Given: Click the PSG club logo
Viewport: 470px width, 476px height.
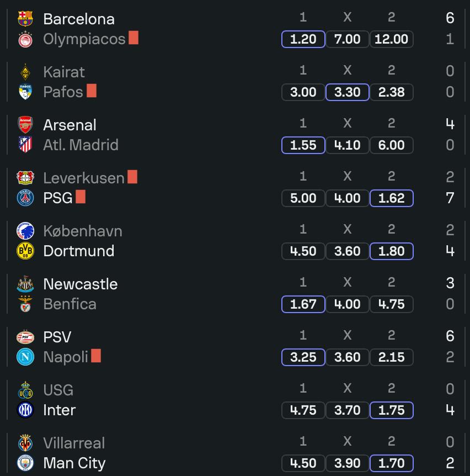Looking at the screenshot, I should (25, 198).
